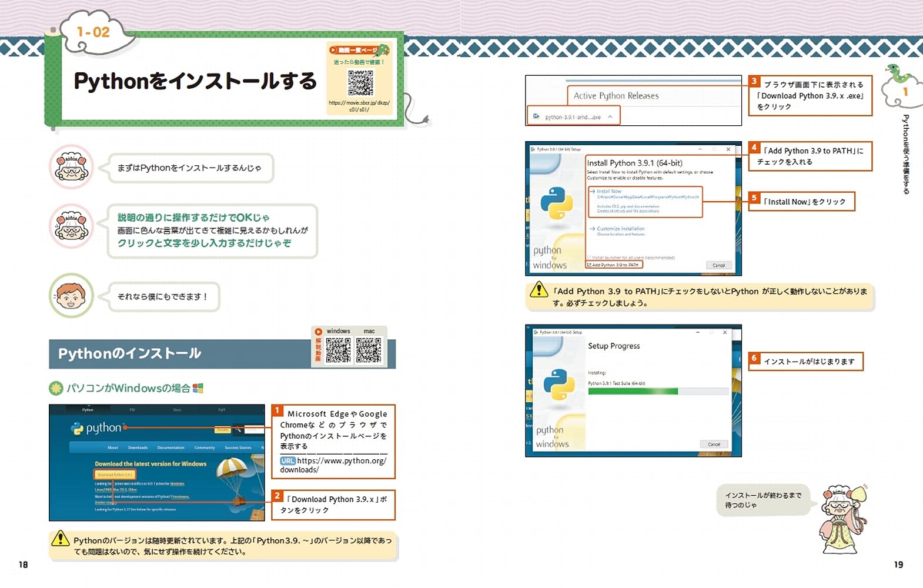
Task: Close the Install Python 3.9.1 setup window
Action: [728, 149]
